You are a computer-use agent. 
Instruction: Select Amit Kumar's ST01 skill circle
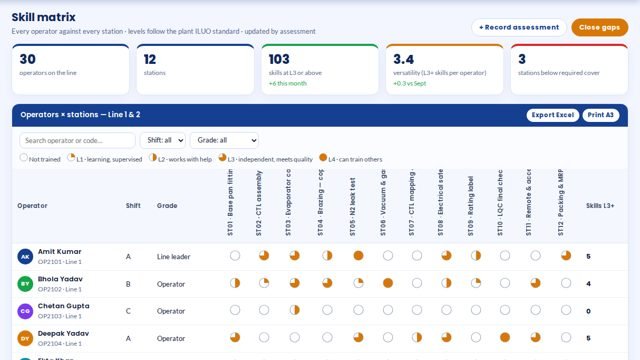[235, 256]
